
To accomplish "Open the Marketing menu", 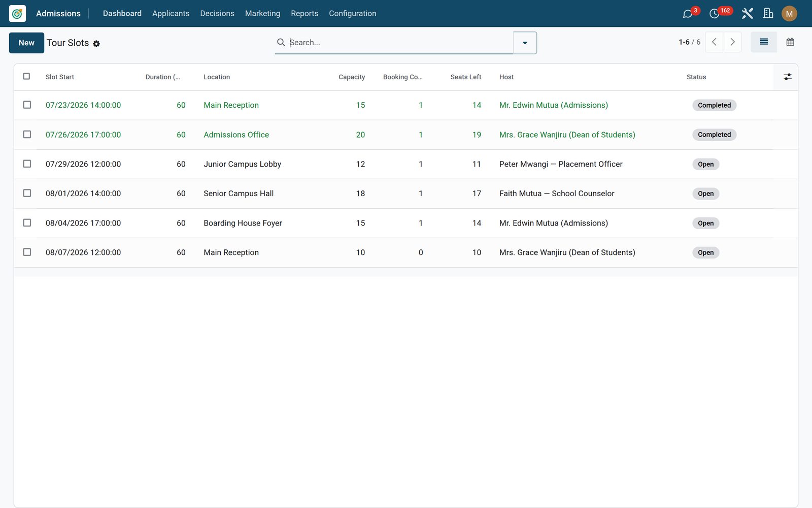I will [262, 14].
